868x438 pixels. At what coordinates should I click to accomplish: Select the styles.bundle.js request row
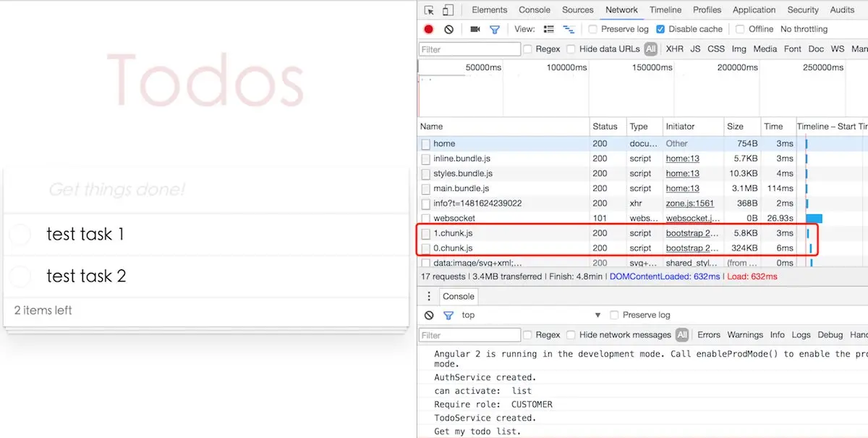642,174
